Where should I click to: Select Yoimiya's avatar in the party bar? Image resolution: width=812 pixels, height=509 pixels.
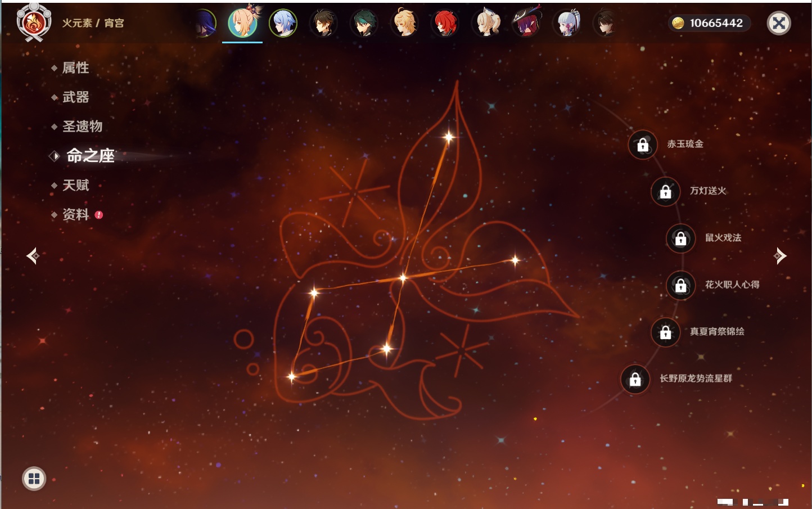(x=242, y=23)
